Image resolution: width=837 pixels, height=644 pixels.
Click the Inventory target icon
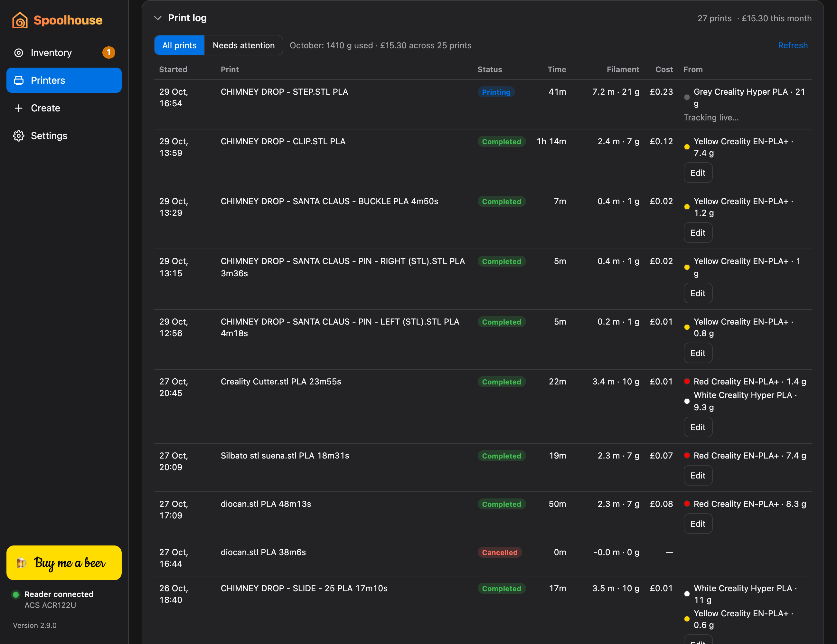[x=19, y=52]
